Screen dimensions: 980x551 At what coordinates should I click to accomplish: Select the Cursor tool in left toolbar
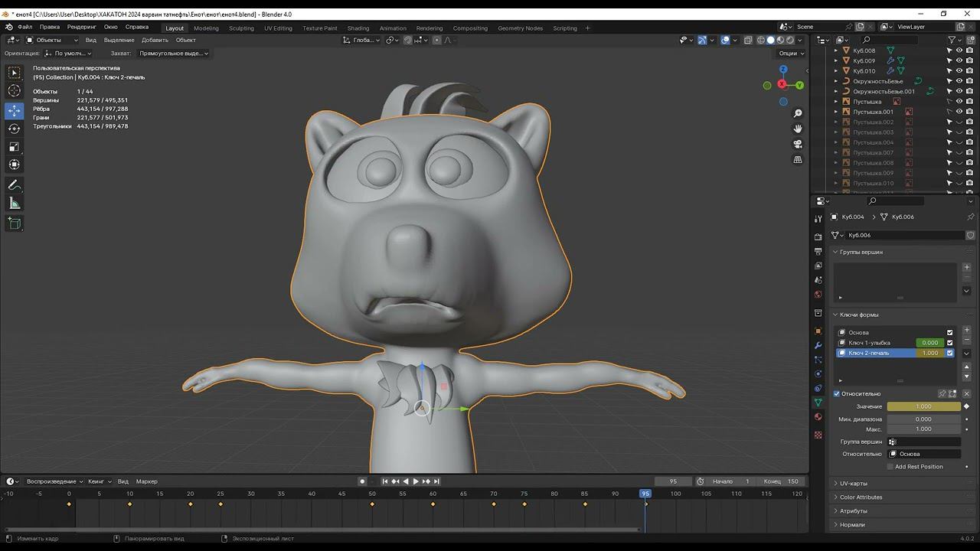coord(15,91)
